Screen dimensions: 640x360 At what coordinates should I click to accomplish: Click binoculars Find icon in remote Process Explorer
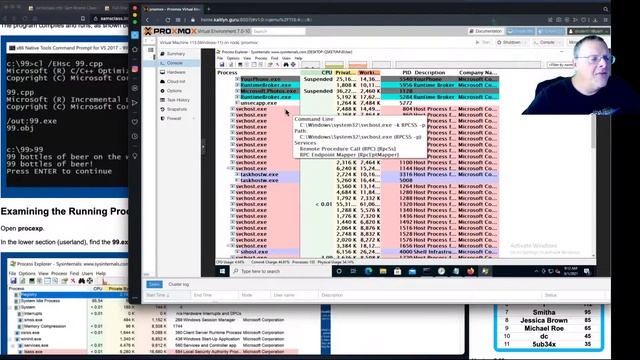coord(286,64)
